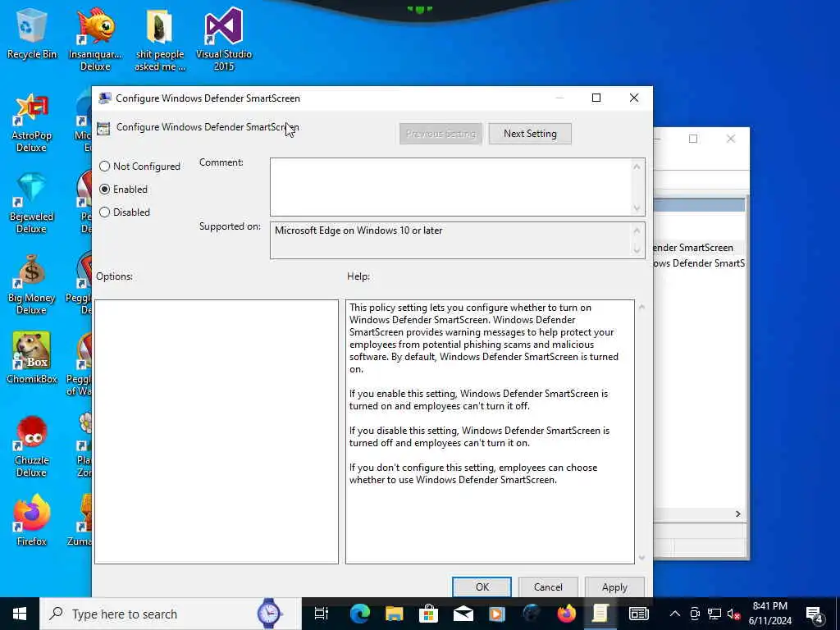Click the Comment box scroll down arrow

(637, 208)
